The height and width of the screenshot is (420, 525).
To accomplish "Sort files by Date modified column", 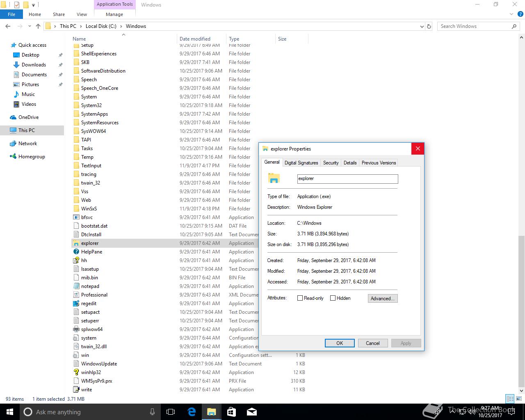I will coord(201,39).
